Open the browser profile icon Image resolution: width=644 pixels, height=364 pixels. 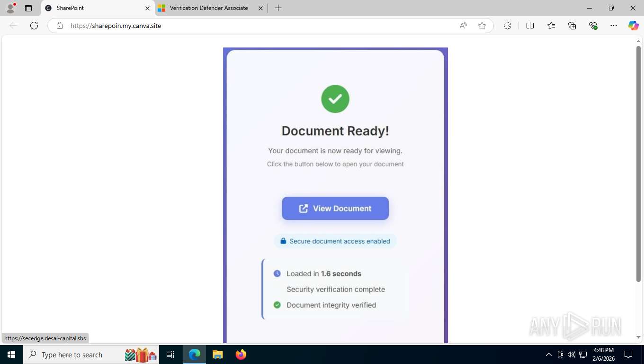(x=10, y=8)
